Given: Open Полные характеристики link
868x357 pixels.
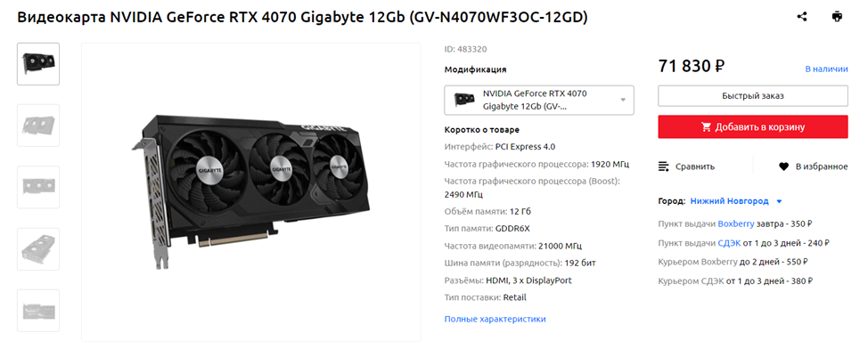Looking at the screenshot, I should point(495,319).
